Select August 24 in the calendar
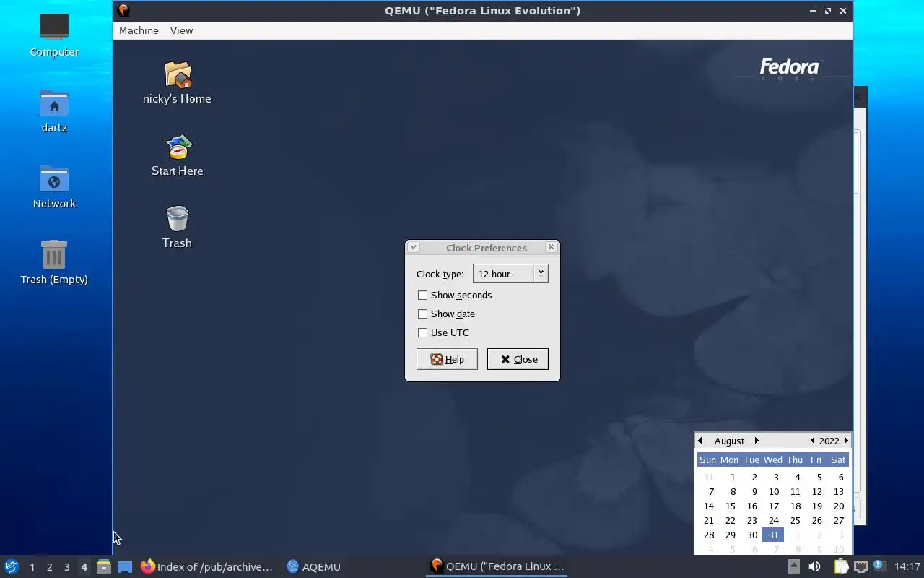Screen dimensions: 924x578 click(x=773, y=520)
